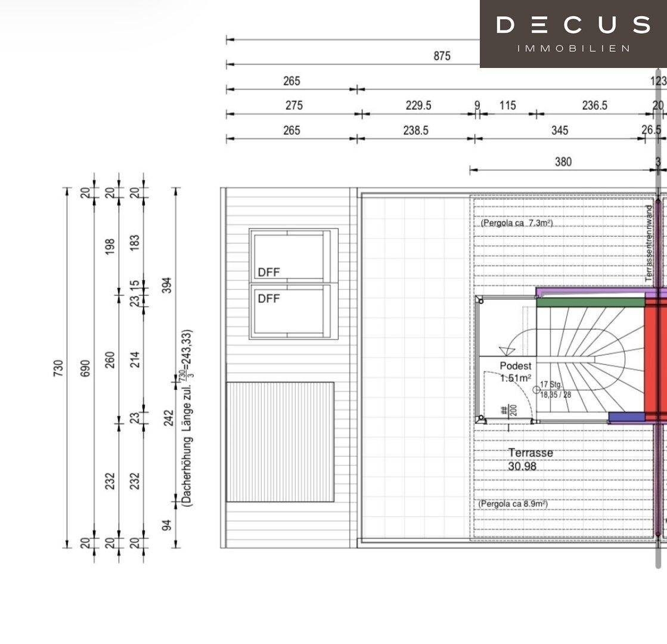Viewport: 667px width, 644px height.
Task: Click the Podest label
Action: click(x=516, y=366)
